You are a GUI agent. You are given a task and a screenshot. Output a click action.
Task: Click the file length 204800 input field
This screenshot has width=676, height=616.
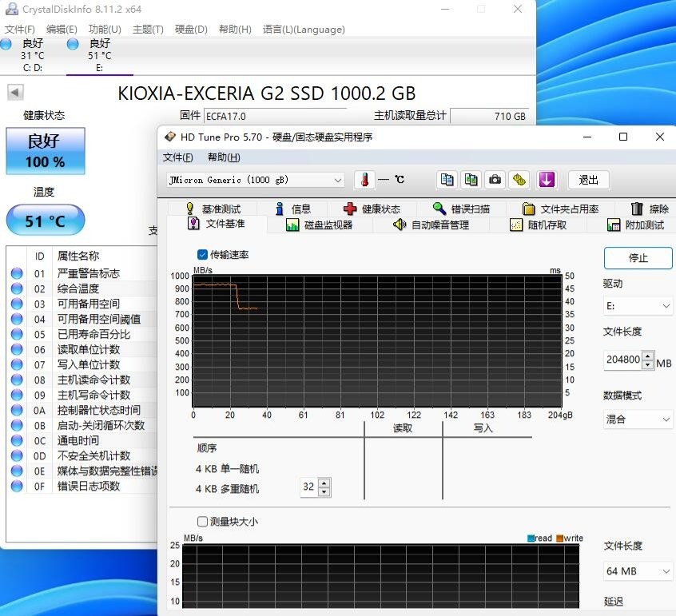(623, 360)
